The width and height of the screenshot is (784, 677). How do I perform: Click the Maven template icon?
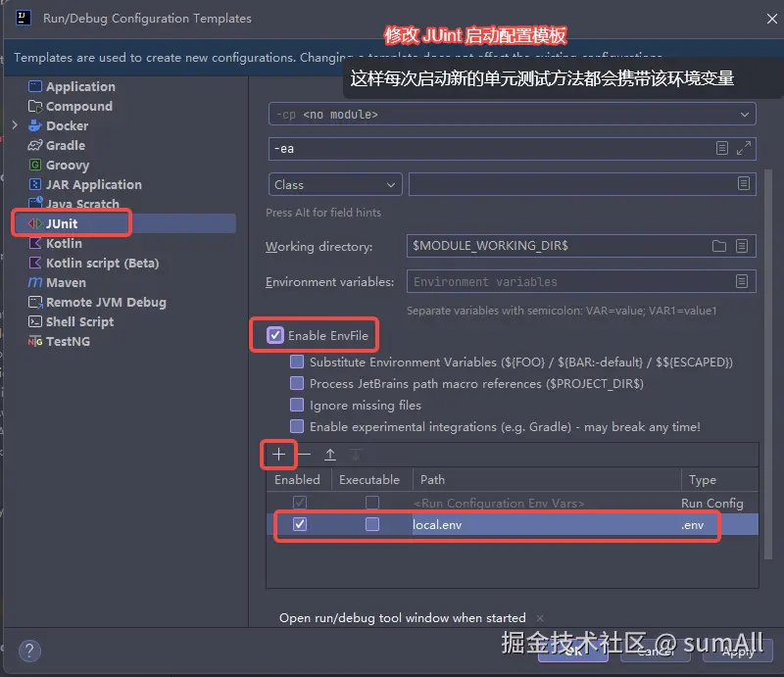(35, 282)
